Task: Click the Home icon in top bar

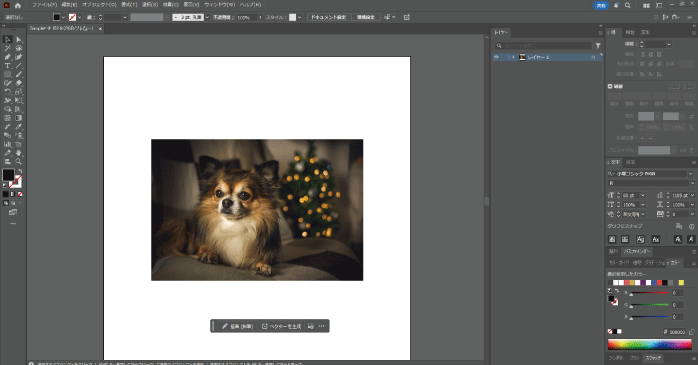Action: pyautogui.click(x=18, y=5)
